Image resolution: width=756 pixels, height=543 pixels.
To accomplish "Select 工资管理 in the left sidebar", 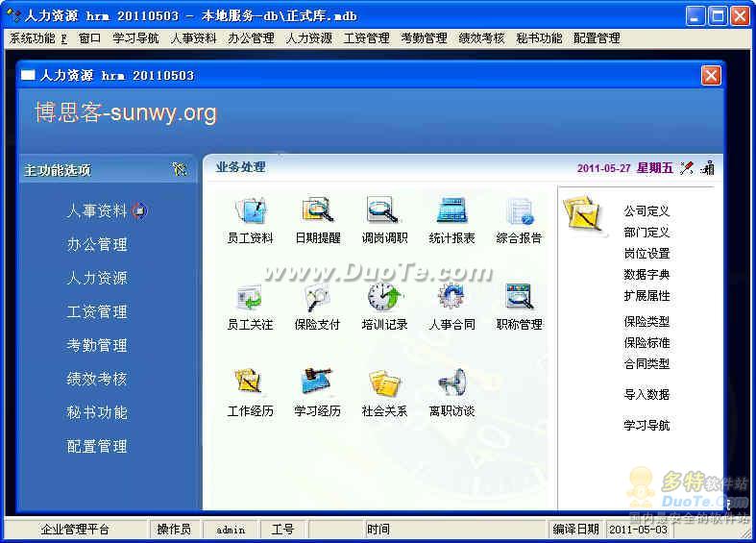I will [x=97, y=311].
